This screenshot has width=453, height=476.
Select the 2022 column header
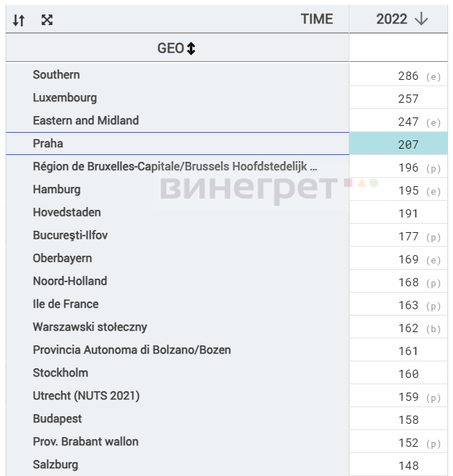[x=398, y=19]
